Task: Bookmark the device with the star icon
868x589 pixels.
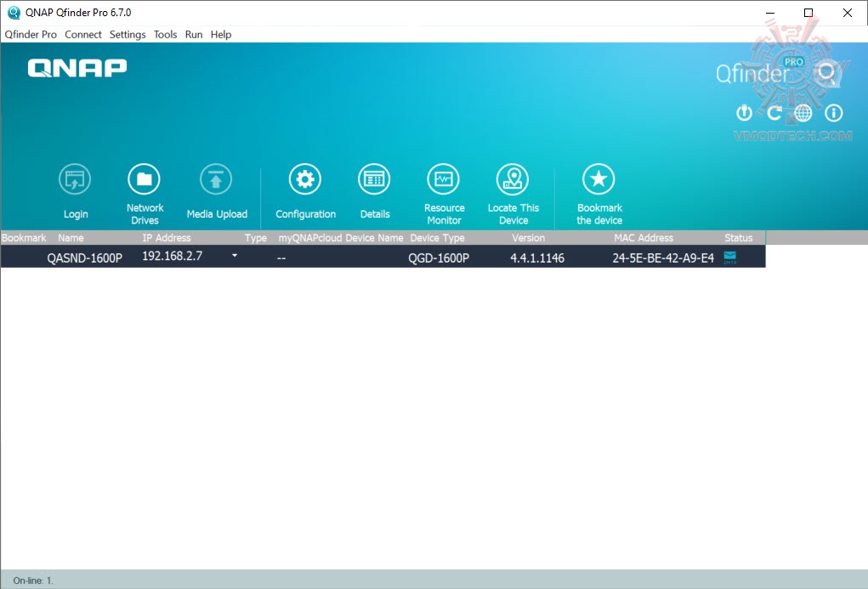Action: [x=599, y=179]
